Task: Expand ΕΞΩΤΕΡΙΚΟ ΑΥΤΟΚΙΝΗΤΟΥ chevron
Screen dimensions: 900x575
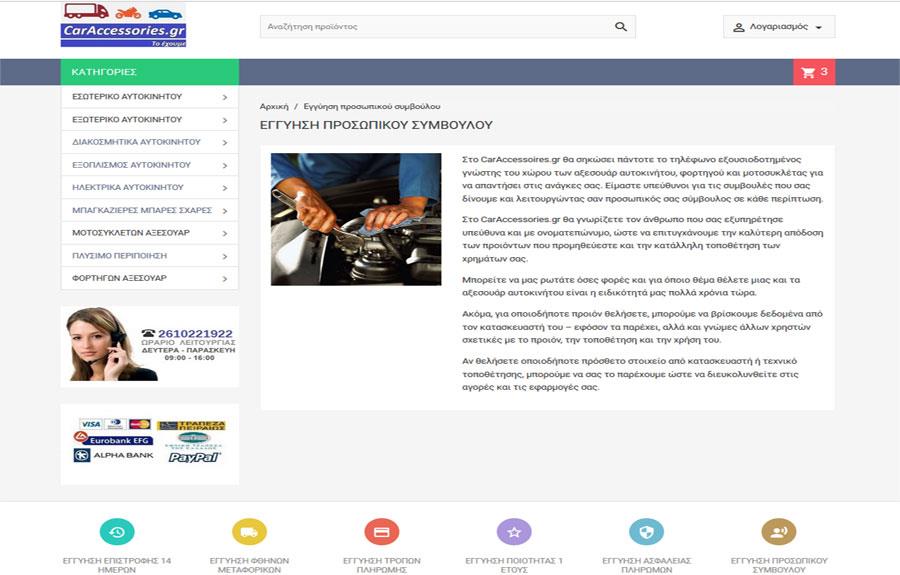Action: click(x=225, y=120)
